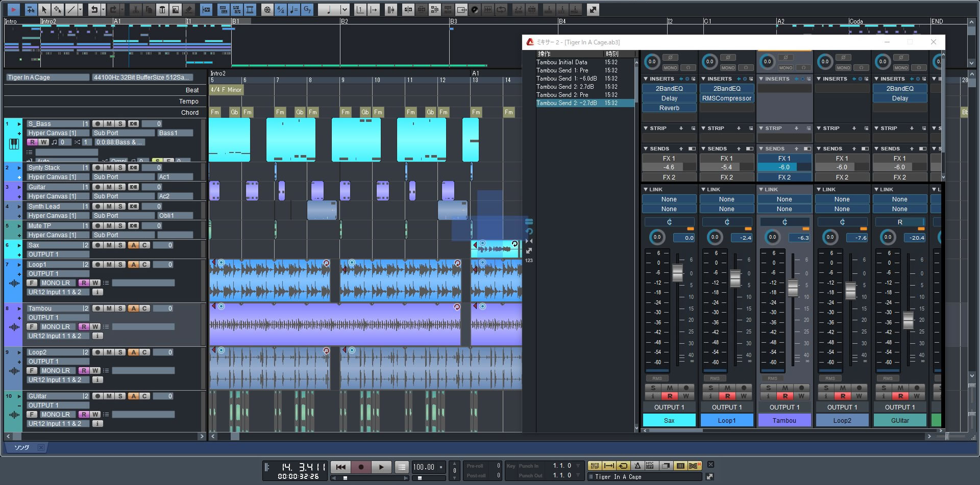The height and width of the screenshot is (485, 980).
Task: Click the Auto Stop button
Action: point(595,466)
